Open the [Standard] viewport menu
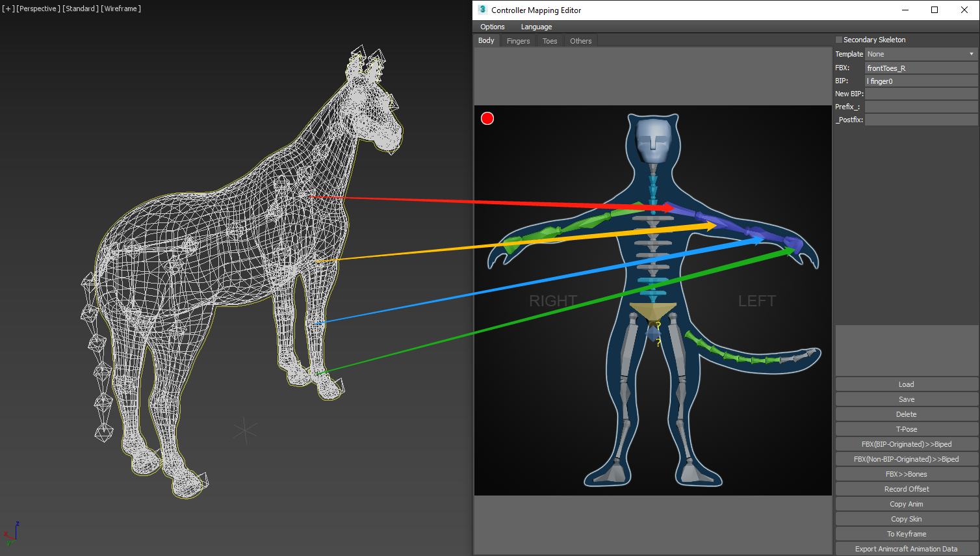 pyautogui.click(x=81, y=8)
